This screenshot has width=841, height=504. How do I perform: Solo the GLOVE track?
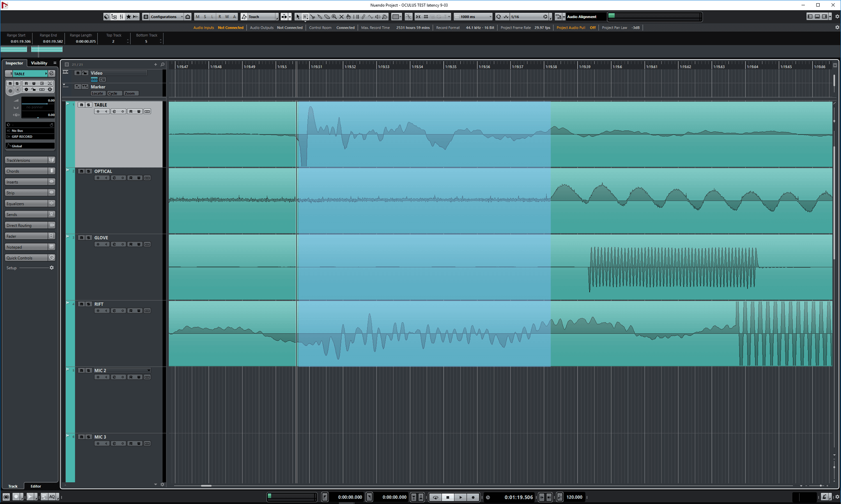pyautogui.click(x=88, y=238)
